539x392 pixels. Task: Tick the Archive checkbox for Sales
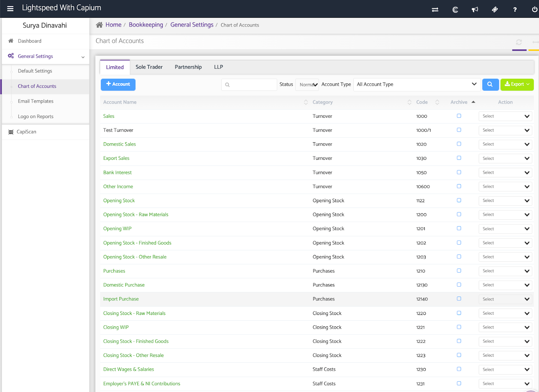(x=459, y=116)
